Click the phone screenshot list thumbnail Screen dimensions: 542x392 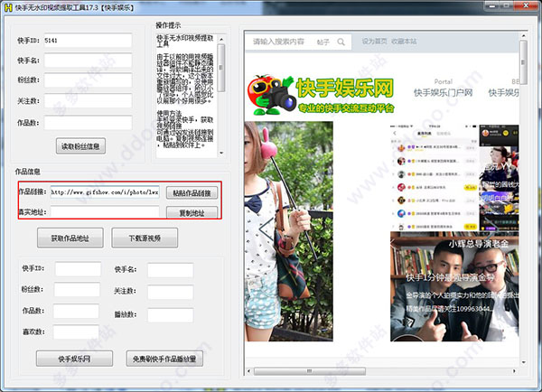tap(435, 177)
